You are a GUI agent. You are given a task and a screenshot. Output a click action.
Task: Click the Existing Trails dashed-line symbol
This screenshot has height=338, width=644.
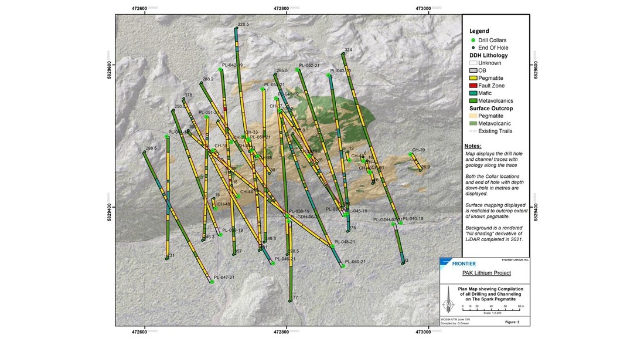pos(472,130)
